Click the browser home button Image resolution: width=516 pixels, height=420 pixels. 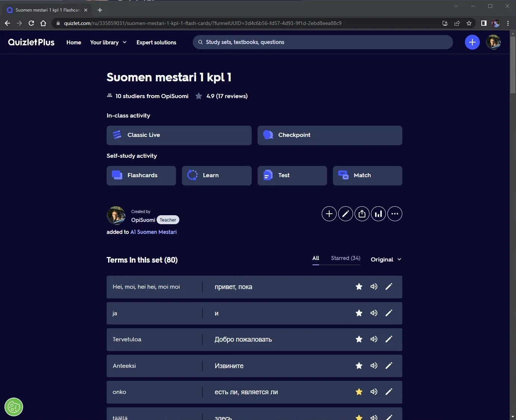pos(43,23)
